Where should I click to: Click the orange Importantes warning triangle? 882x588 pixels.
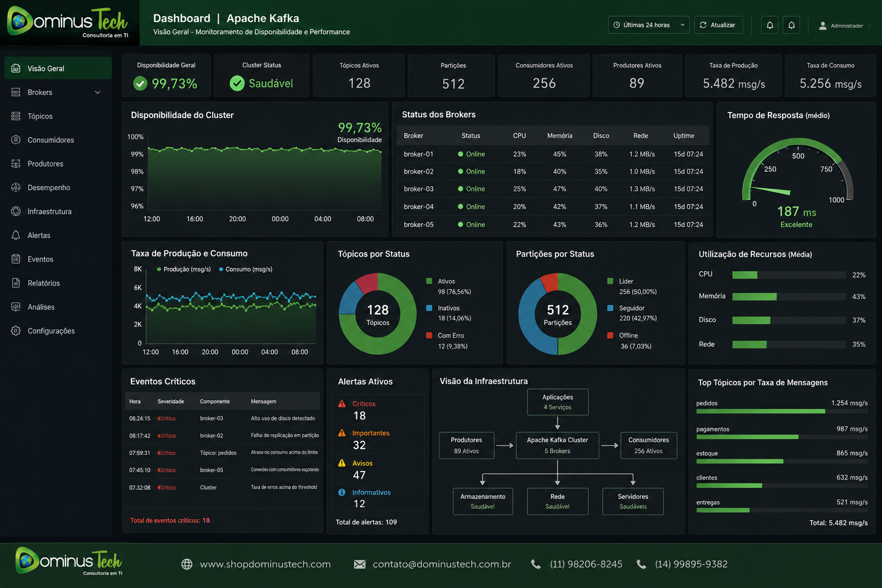342,433
